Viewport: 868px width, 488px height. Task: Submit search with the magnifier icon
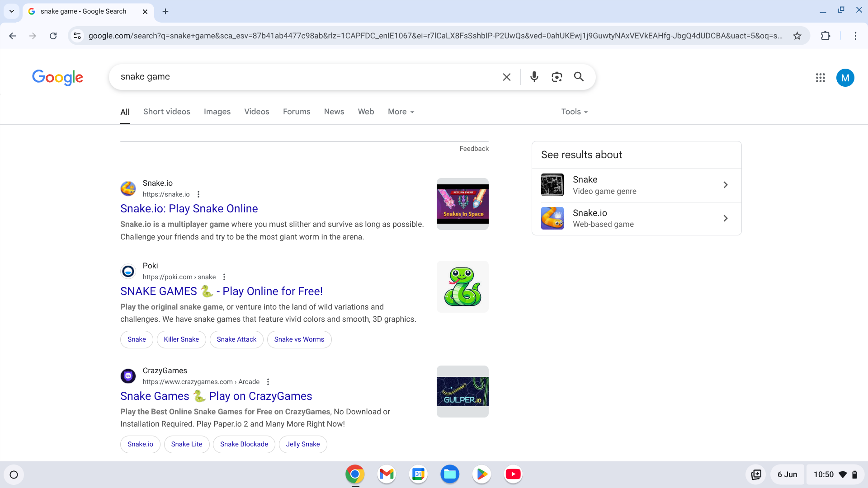tap(579, 77)
